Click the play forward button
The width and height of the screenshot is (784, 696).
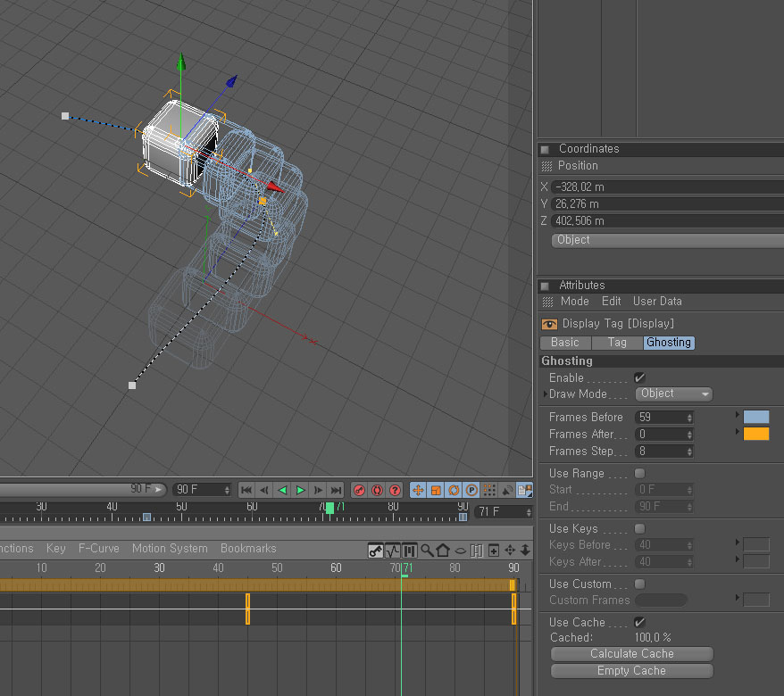300,490
